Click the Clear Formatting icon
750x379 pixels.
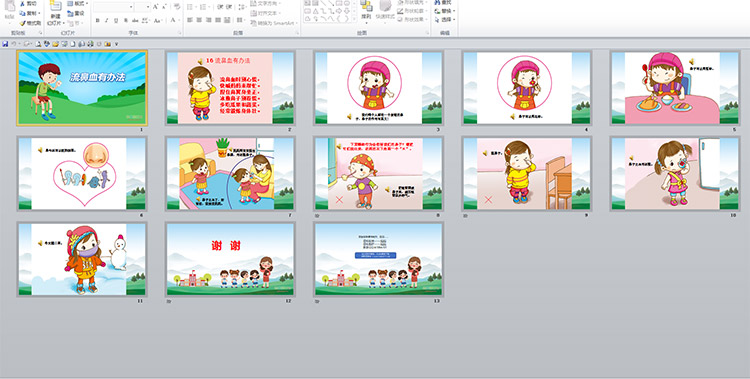point(176,6)
